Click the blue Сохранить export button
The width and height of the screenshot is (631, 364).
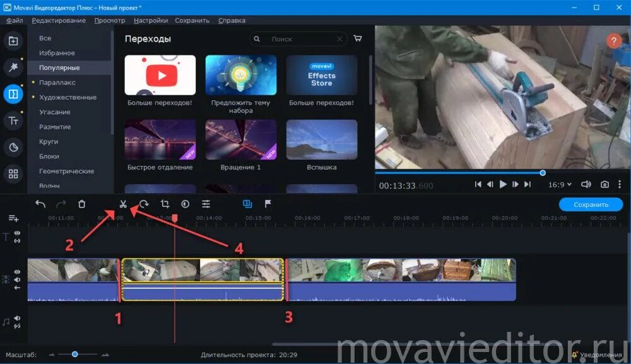[x=591, y=204]
